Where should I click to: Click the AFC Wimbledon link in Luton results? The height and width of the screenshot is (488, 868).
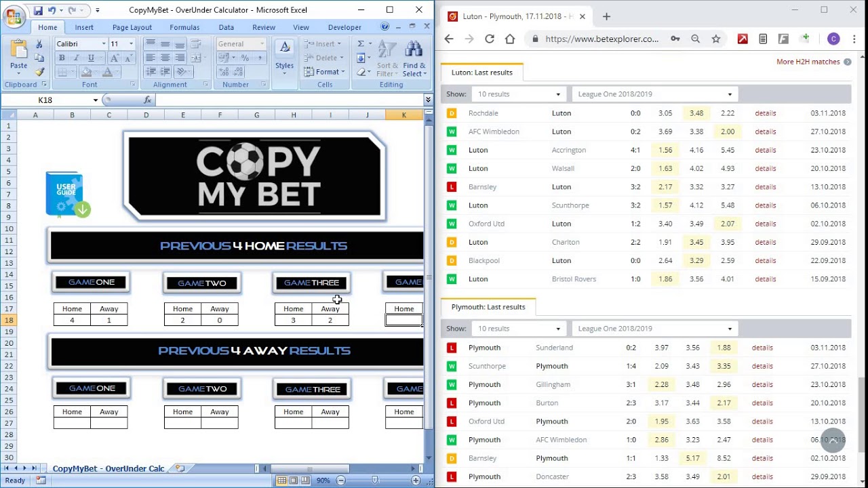[494, 131]
